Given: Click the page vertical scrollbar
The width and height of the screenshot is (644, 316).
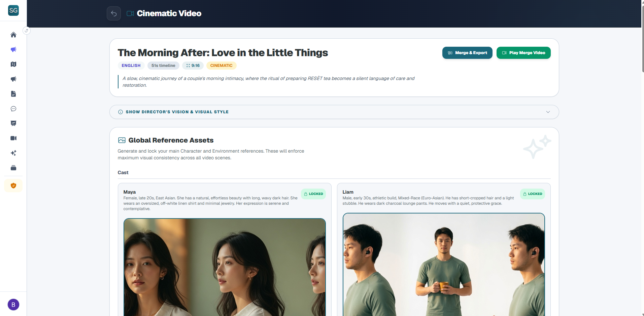Looking at the screenshot, I should [643, 39].
